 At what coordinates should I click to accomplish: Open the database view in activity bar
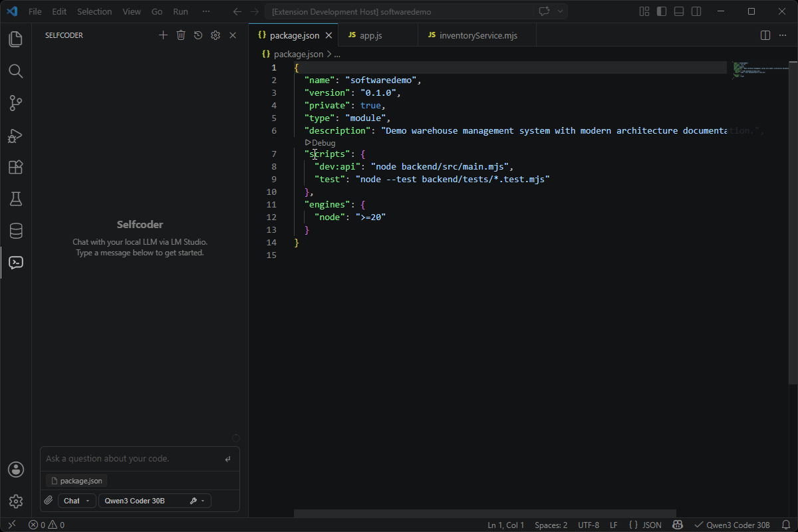pos(16,231)
